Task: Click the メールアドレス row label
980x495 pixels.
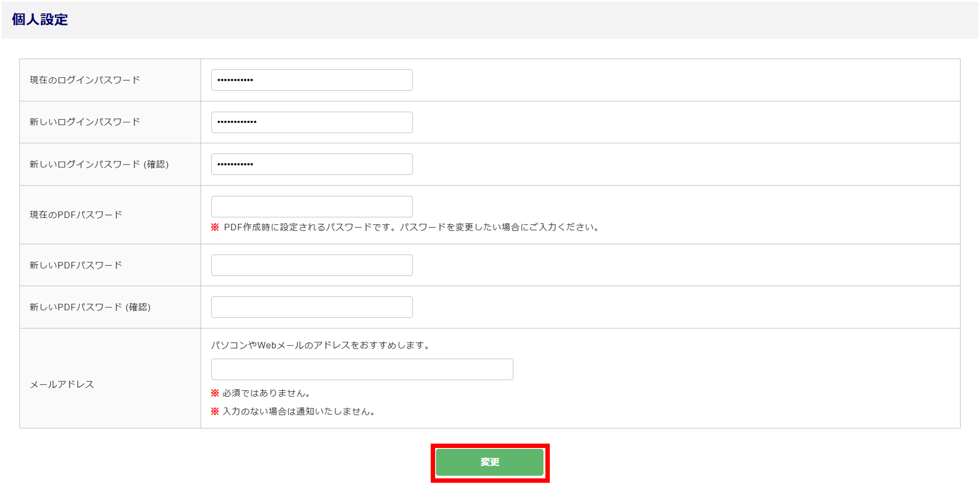Action: [x=62, y=384]
